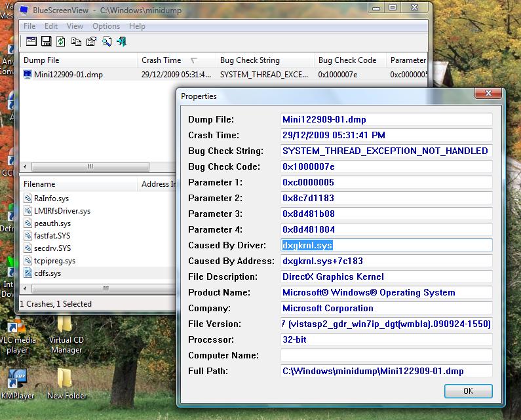
Task: Click the Caused By Address field
Action: (x=386, y=261)
